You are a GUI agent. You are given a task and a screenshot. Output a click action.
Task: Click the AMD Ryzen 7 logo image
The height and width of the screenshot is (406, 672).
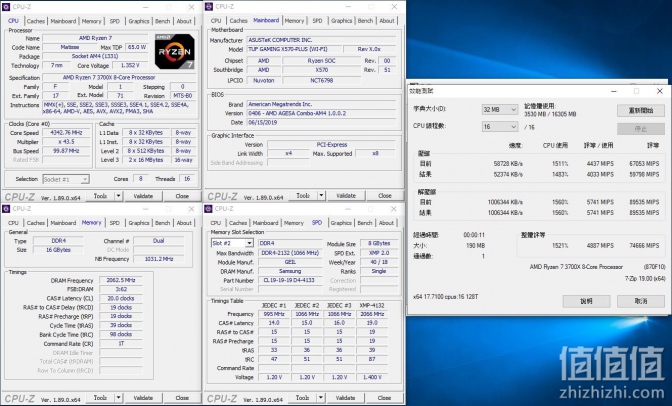click(175, 52)
